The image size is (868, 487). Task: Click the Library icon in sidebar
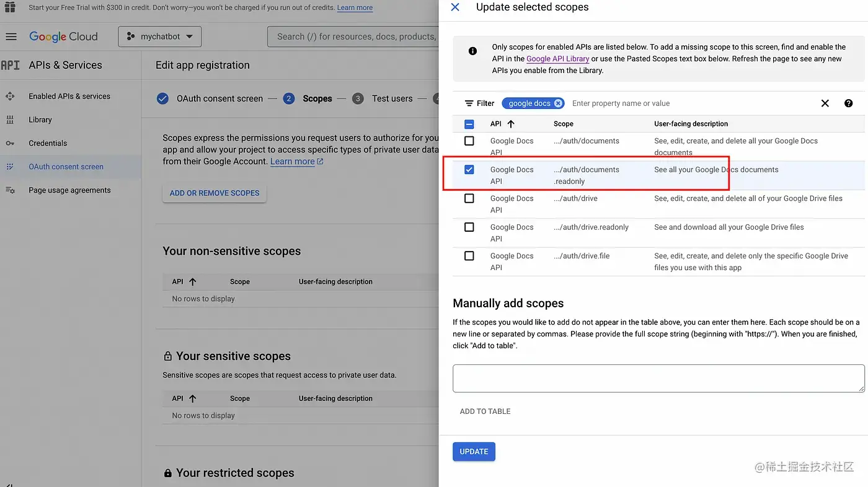point(10,120)
